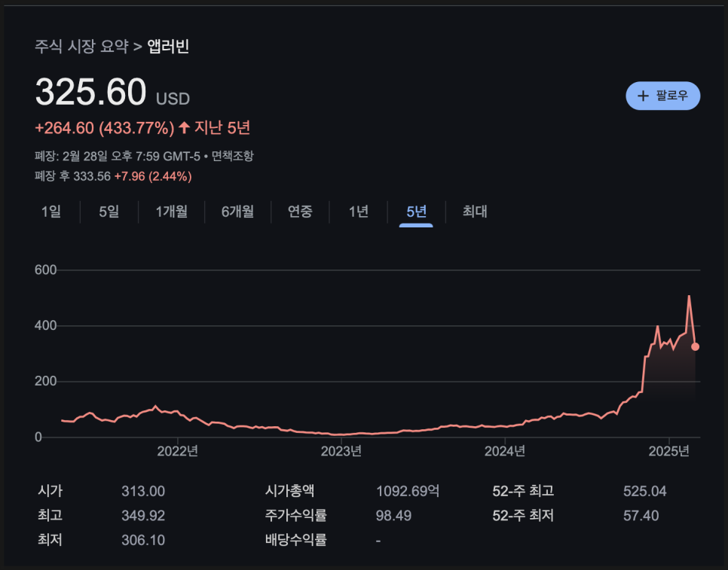Click the 팔로우 follow button
The image size is (728, 570).
662,96
